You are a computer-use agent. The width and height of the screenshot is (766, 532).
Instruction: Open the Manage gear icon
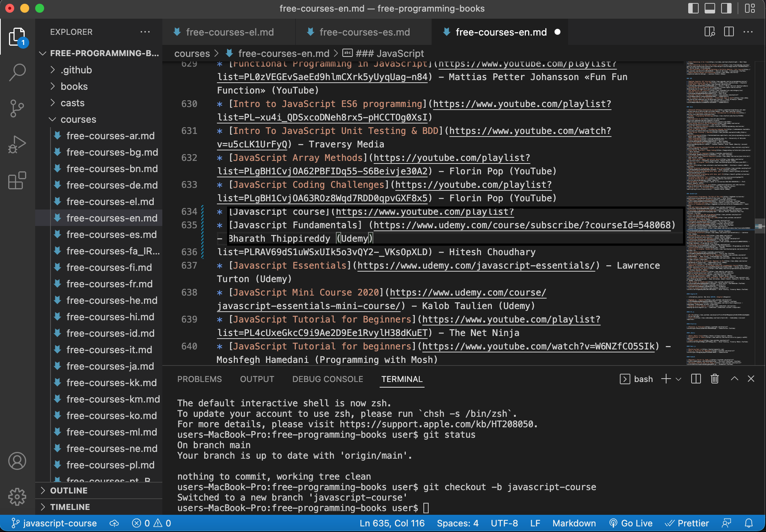tap(17, 497)
